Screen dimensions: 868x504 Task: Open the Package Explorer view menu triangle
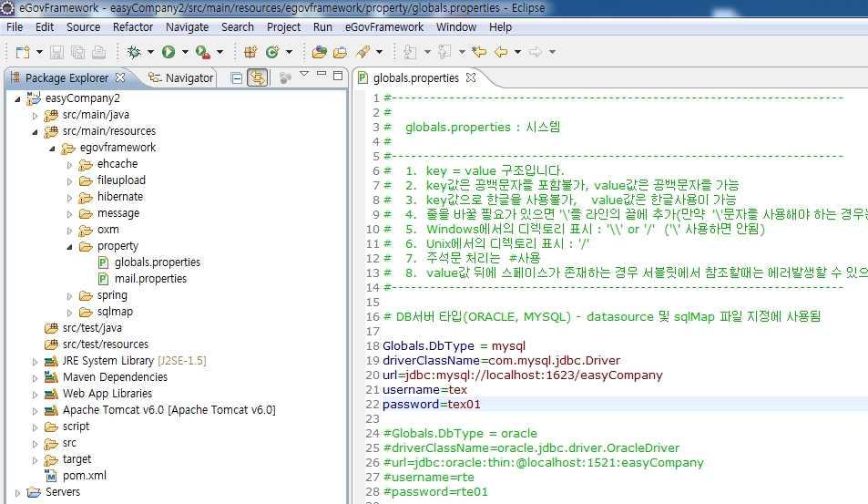(304, 75)
